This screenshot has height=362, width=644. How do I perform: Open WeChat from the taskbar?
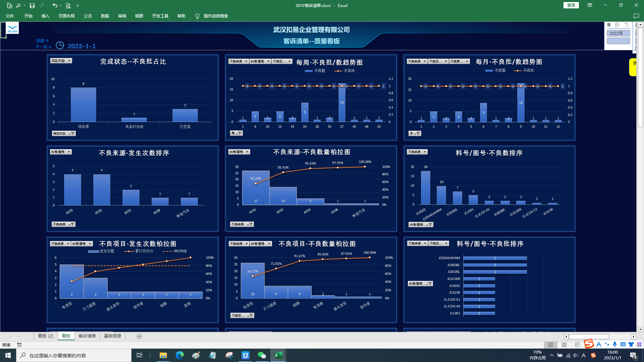[x=262, y=355]
